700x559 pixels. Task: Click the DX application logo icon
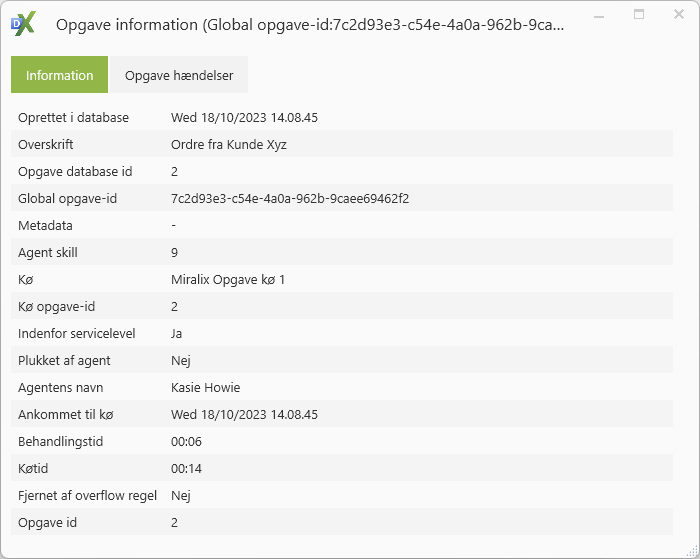click(x=23, y=24)
